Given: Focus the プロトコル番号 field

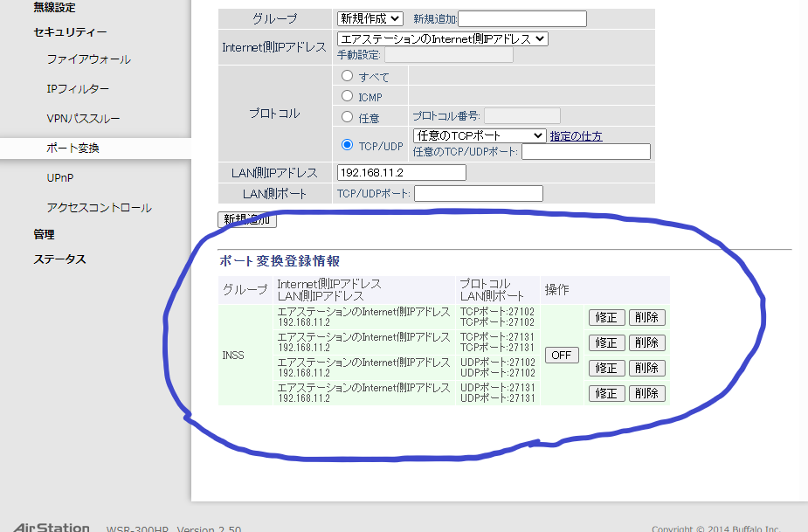Looking at the screenshot, I should pyautogui.click(x=522, y=115).
